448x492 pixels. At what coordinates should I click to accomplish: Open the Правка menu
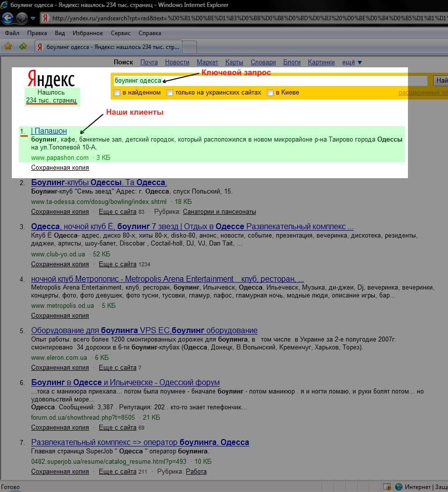tap(37, 33)
